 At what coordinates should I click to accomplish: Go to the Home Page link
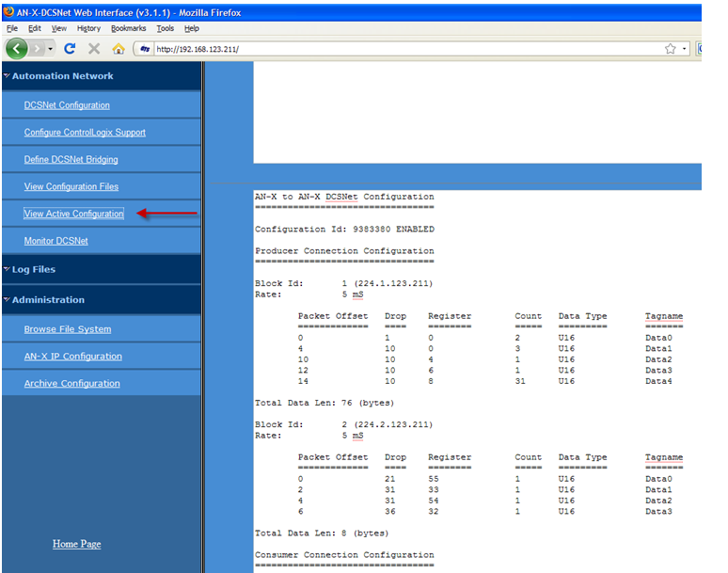click(76, 544)
